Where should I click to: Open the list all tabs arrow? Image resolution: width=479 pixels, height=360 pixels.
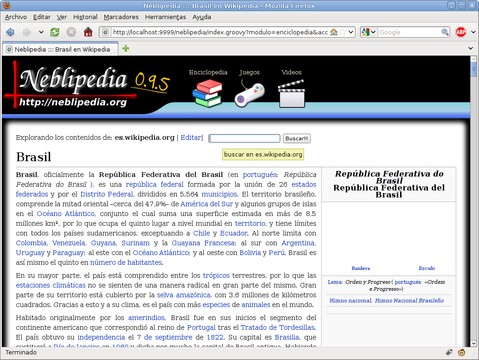click(471, 49)
